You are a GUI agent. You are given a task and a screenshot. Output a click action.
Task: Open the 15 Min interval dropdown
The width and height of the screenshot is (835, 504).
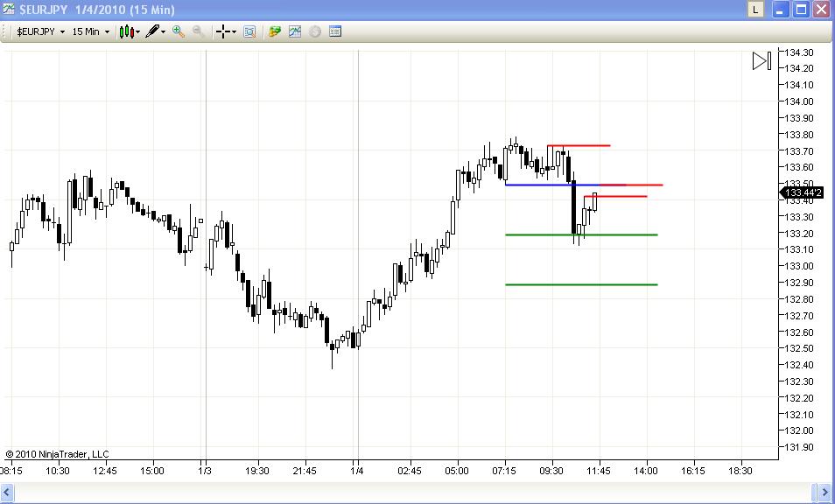tap(90, 31)
